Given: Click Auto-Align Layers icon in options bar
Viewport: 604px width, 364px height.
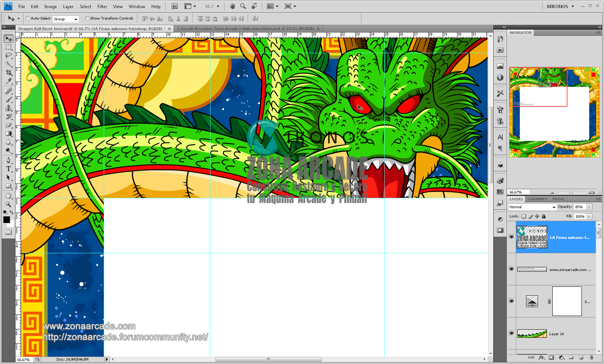Looking at the screenshot, I should pyautogui.click(x=255, y=18).
